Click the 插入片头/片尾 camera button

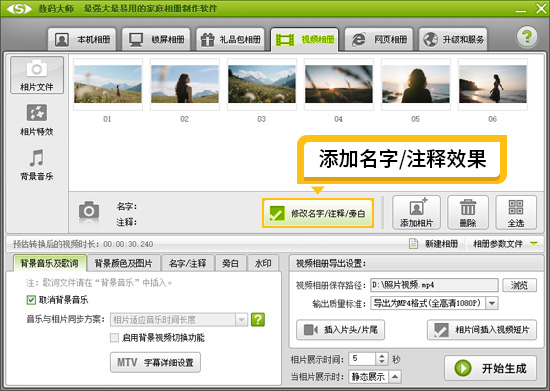click(340, 330)
